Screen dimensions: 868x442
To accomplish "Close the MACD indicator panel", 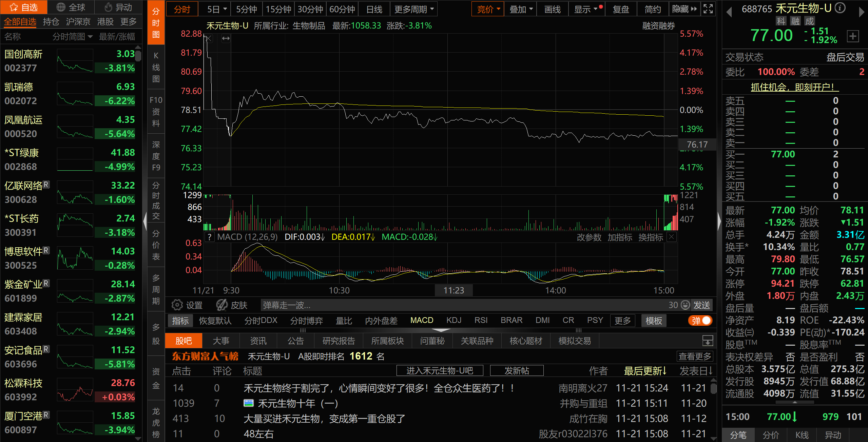I will pos(671,237).
